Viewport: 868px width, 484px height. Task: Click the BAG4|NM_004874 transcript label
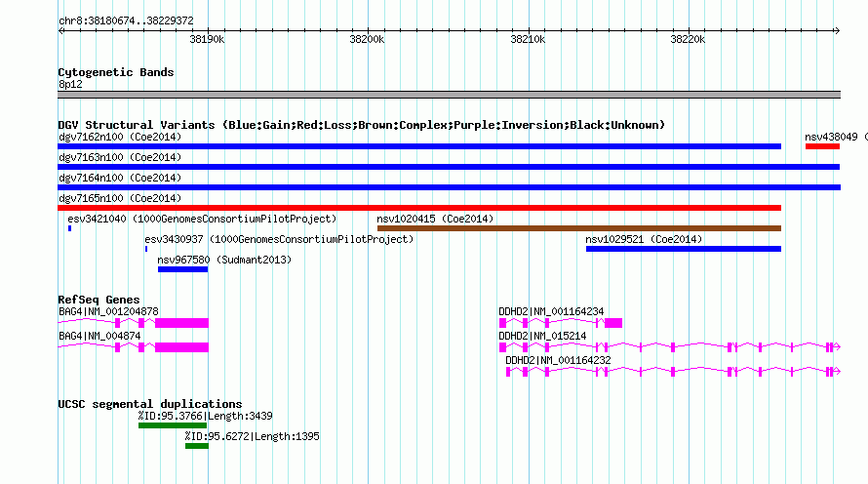coord(99,336)
